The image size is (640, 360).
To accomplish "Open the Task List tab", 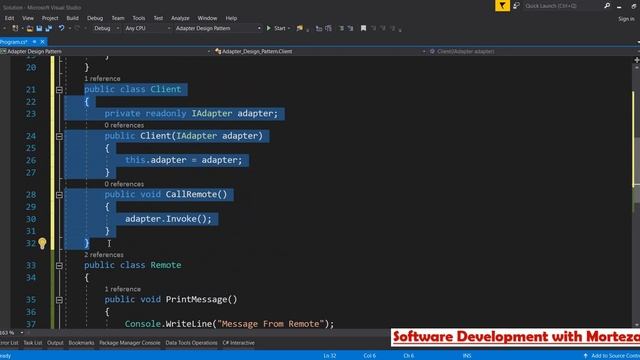I will (x=33, y=343).
